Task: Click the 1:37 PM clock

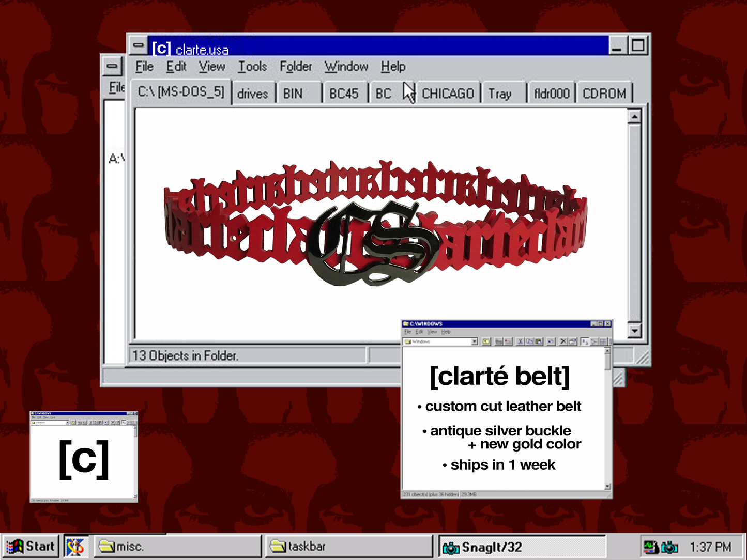Action: click(x=710, y=547)
